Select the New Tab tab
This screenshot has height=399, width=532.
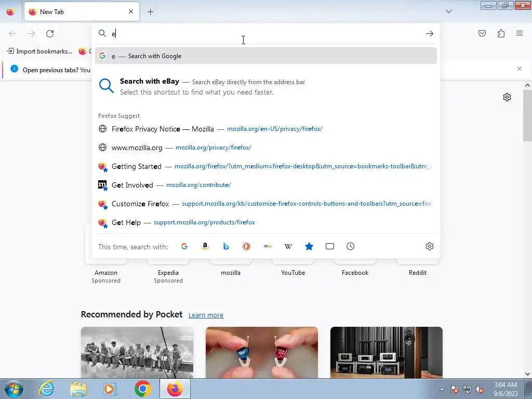point(82,12)
